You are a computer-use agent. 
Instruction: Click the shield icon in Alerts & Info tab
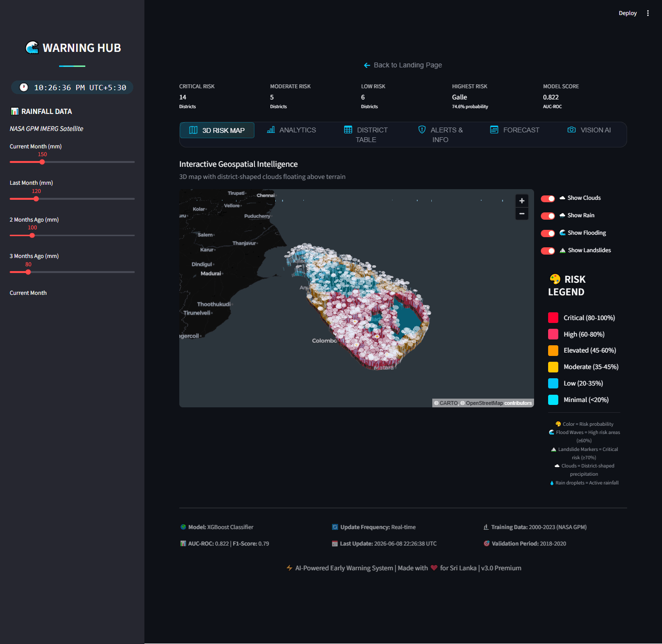[422, 129]
